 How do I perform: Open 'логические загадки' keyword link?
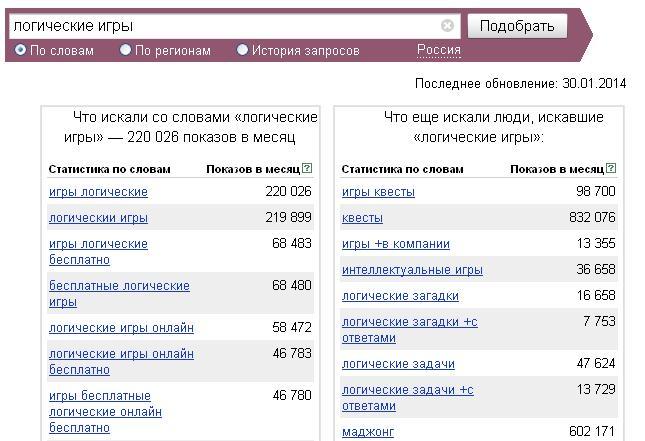click(400, 296)
